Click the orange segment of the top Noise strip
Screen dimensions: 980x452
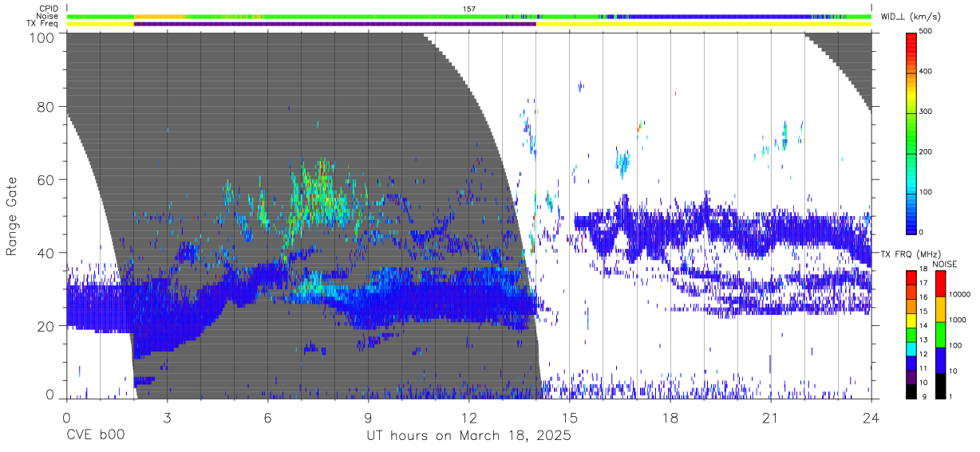pyautogui.click(x=160, y=16)
